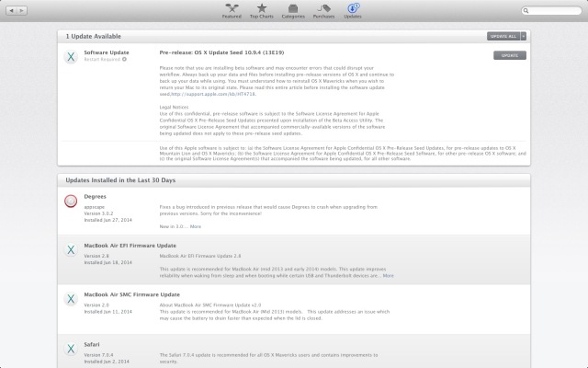Open the Top Charts section
588x368 pixels.
[x=261, y=11]
